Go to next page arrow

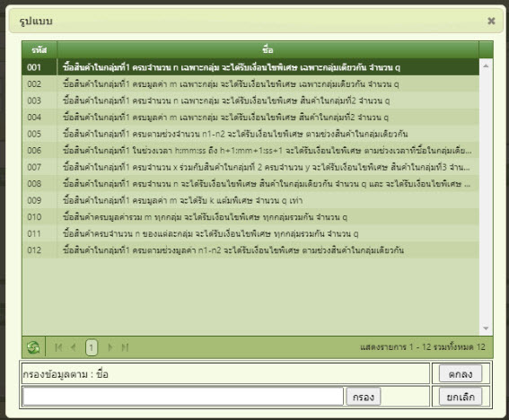(110, 347)
